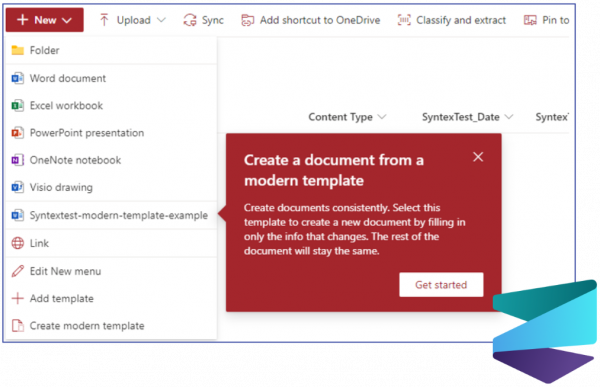This screenshot has width=600, height=387.
Task: Create a new Visio drawing
Action: tap(111, 187)
